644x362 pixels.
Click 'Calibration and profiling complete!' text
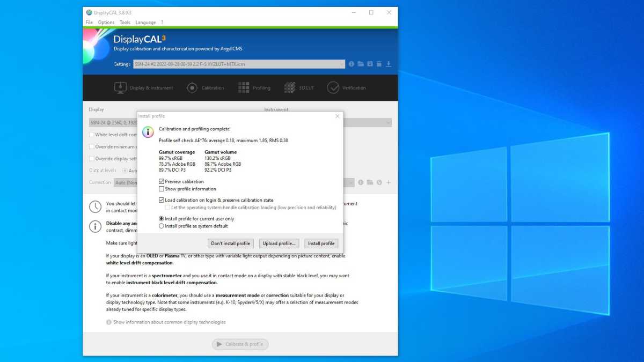(x=195, y=129)
